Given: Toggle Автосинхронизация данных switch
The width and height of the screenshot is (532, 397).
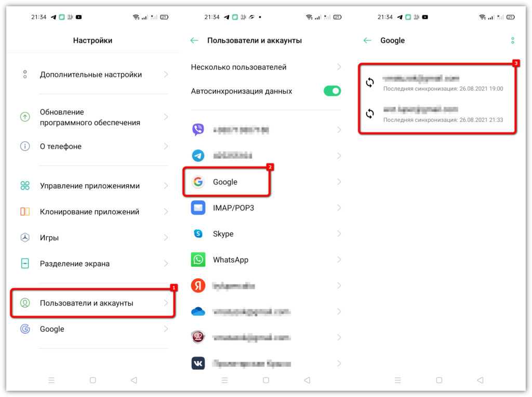Looking at the screenshot, I should pos(332,91).
